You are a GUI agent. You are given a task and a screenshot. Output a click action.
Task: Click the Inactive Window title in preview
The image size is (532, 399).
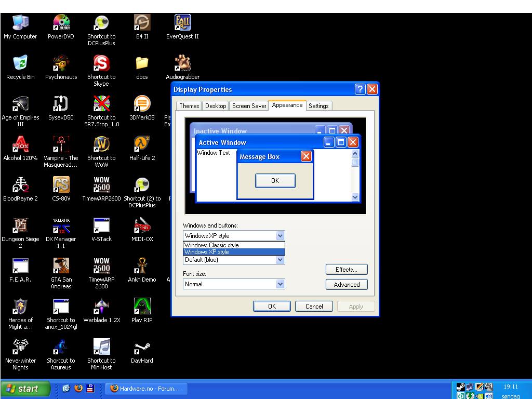(x=220, y=130)
